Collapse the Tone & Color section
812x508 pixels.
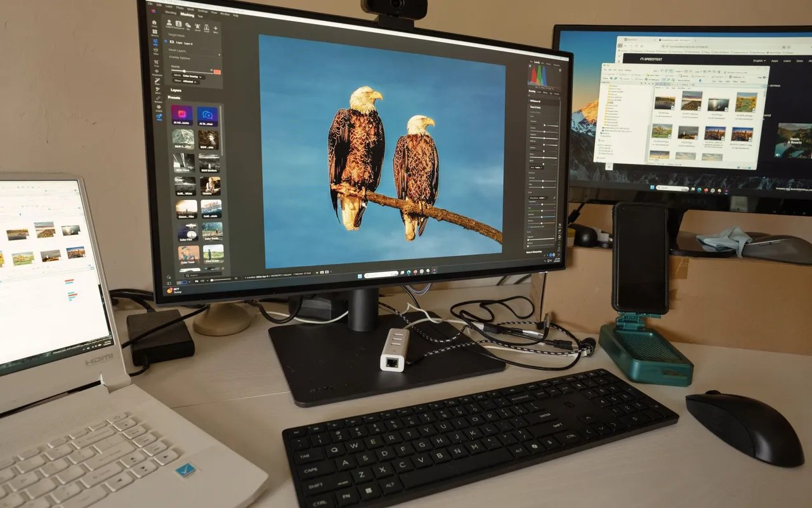[x=535, y=107]
